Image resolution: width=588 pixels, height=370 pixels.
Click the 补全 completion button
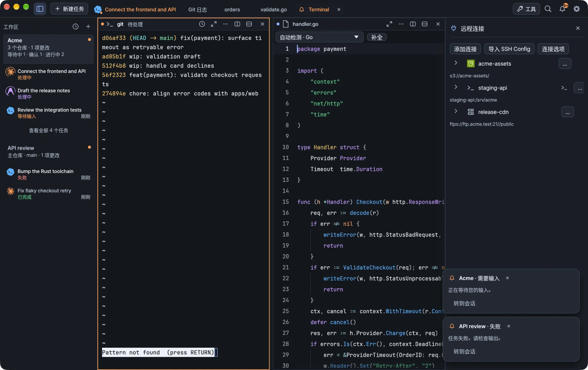[377, 37]
